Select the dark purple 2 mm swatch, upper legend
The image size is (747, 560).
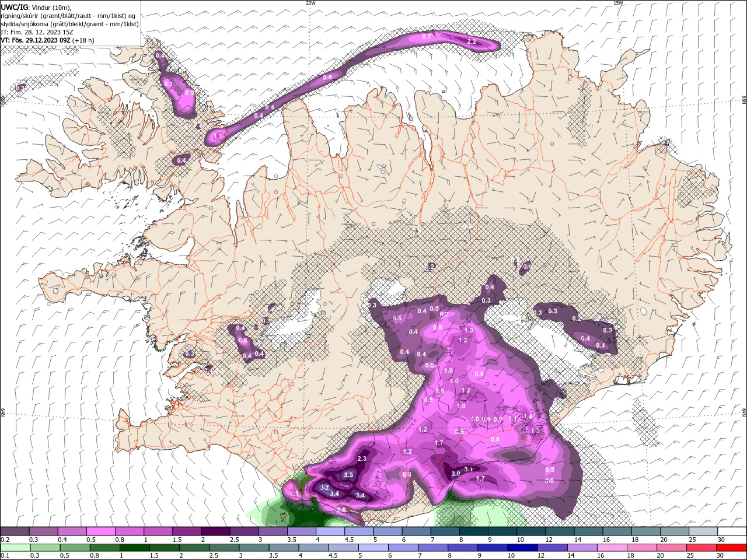[215, 531]
